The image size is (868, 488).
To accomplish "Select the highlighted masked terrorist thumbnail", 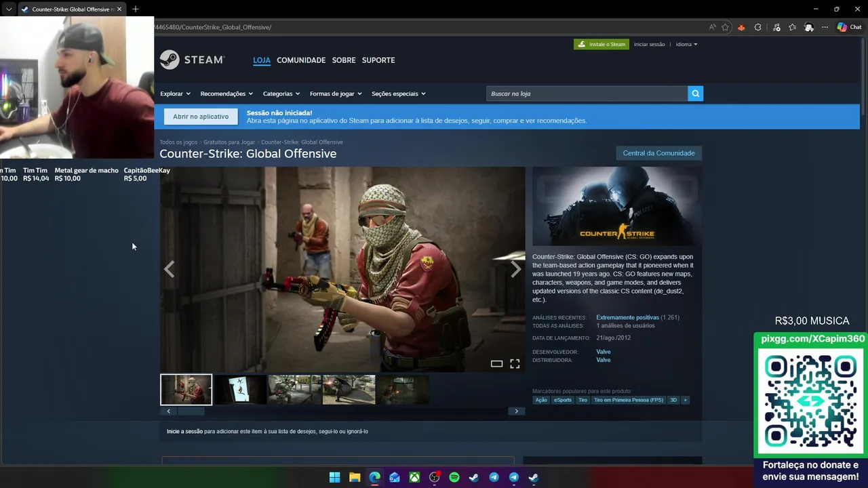I will click(x=186, y=390).
